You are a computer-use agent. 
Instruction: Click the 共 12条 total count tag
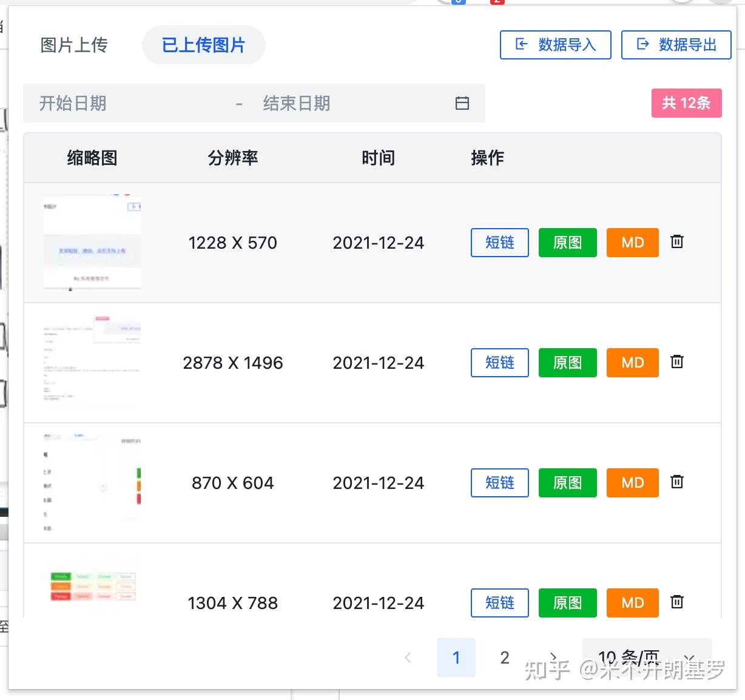pos(686,103)
